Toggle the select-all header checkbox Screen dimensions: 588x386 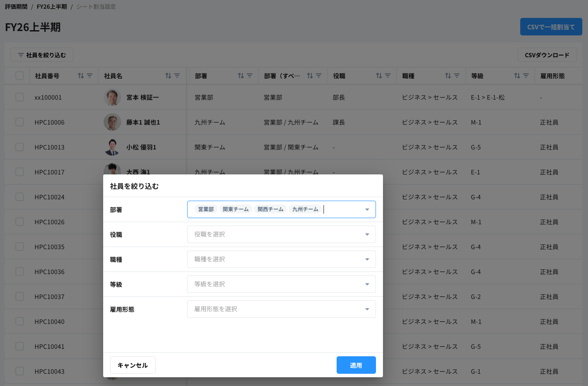point(20,76)
